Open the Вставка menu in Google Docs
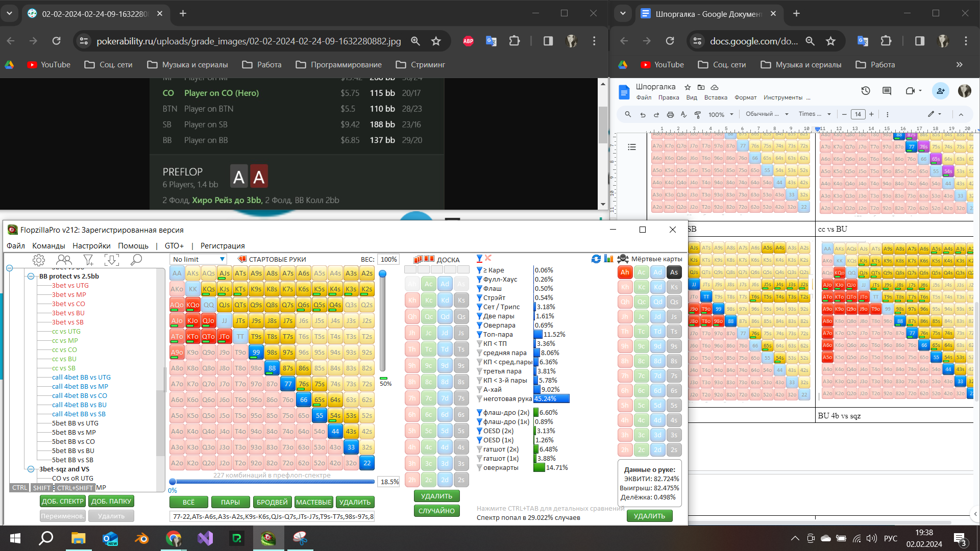980x551 pixels. coord(716,97)
